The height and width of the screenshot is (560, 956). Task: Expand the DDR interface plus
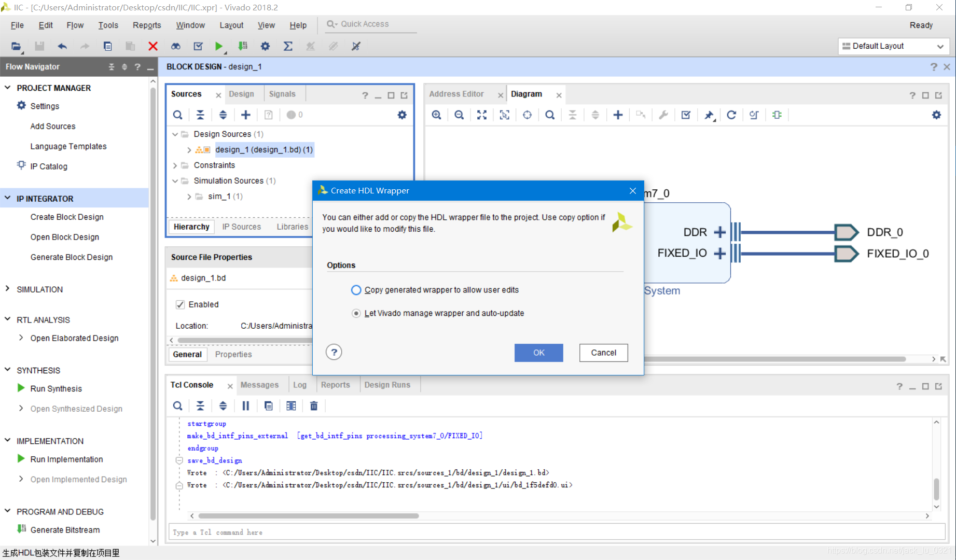[719, 232]
